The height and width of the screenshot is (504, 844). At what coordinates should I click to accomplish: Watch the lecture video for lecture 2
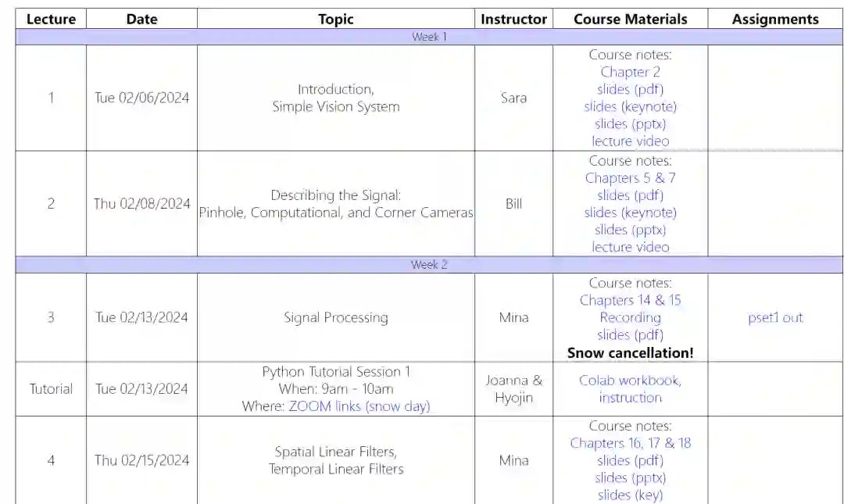[630, 247]
